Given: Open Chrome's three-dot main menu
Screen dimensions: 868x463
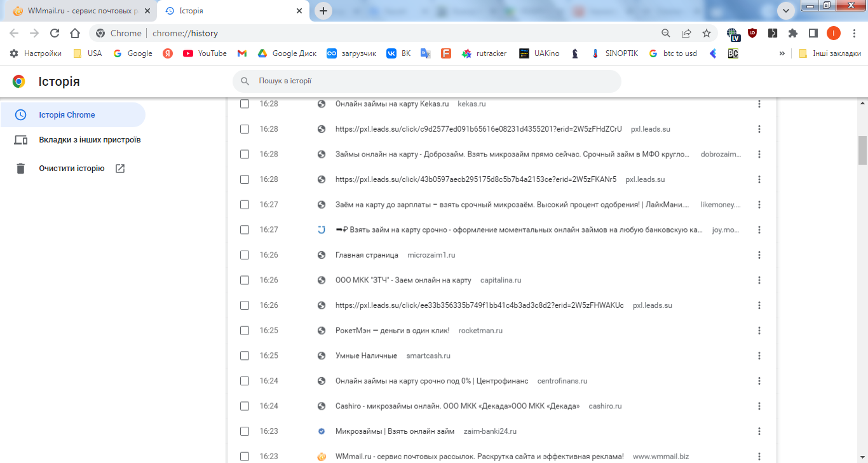Looking at the screenshot, I should tap(854, 33).
